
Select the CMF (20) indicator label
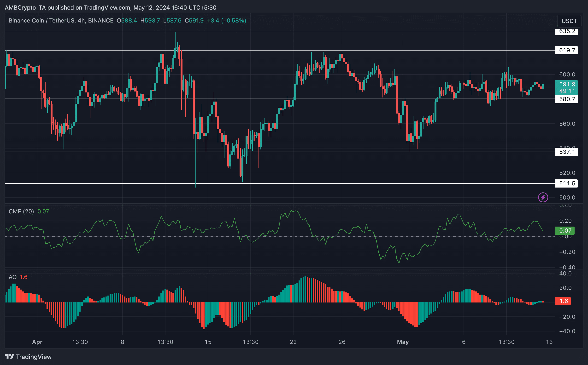[x=21, y=211]
